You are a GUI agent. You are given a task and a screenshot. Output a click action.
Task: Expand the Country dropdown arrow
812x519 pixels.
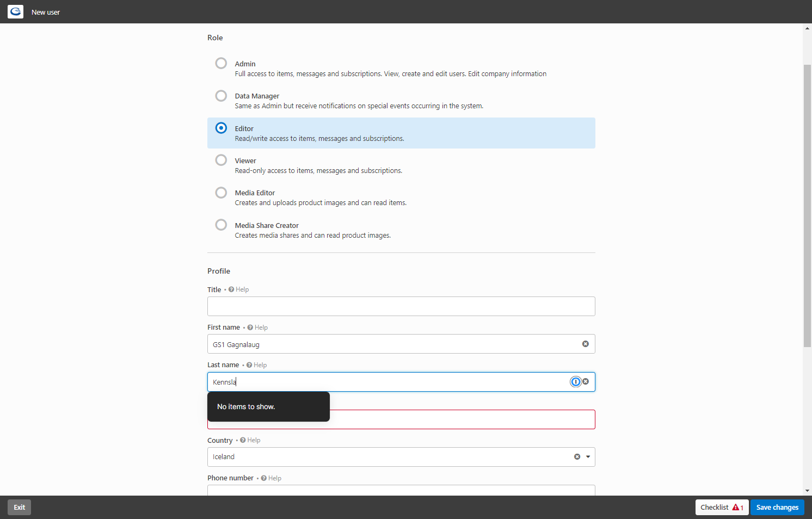pyautogui.click(x=588, y=457)
